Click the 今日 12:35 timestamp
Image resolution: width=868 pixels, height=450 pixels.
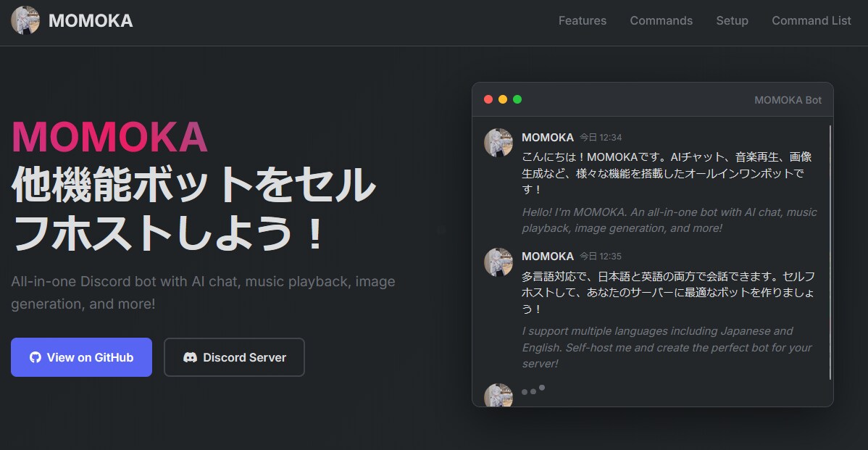point(601,257)
